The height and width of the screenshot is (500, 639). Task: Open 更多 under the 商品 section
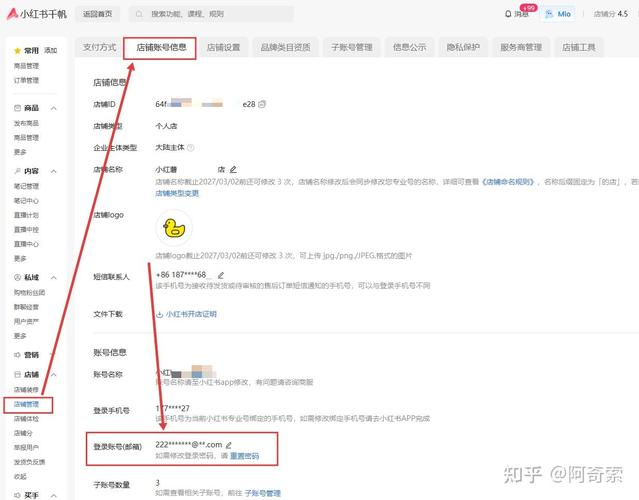[20, 152]
